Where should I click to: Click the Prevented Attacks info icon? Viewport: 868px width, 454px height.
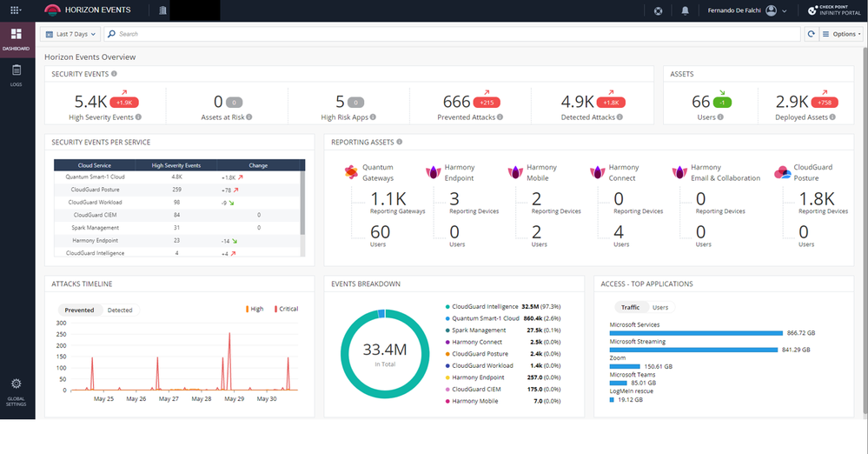500,117
